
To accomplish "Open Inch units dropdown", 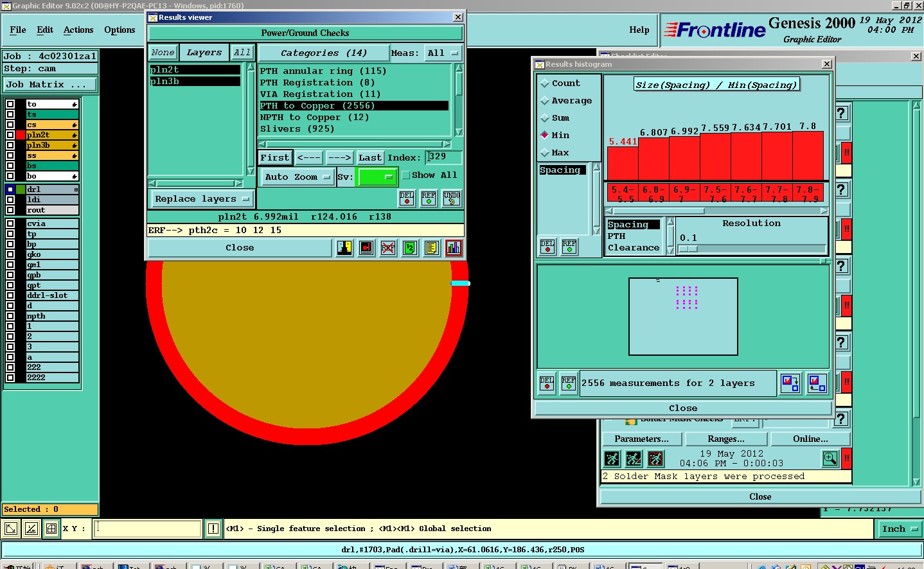I will click(x=899, y=529).
